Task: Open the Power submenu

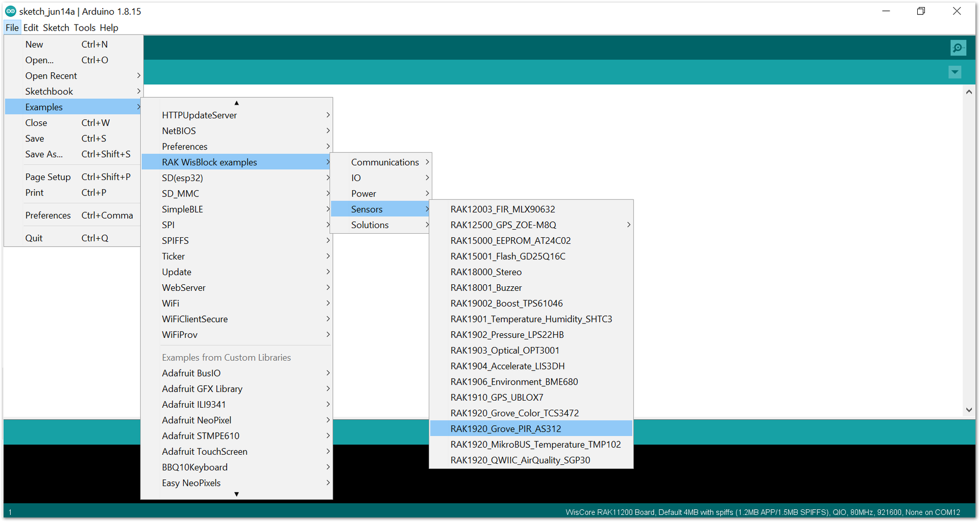Action: click(381, 194)
